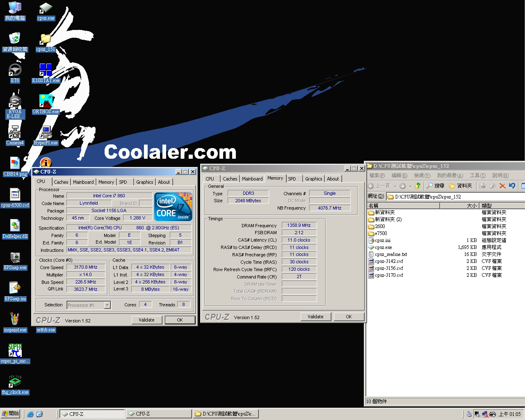Toggle the Explorer Folders toolbar button
Viewport: 525px width, 420px height.
461,186
